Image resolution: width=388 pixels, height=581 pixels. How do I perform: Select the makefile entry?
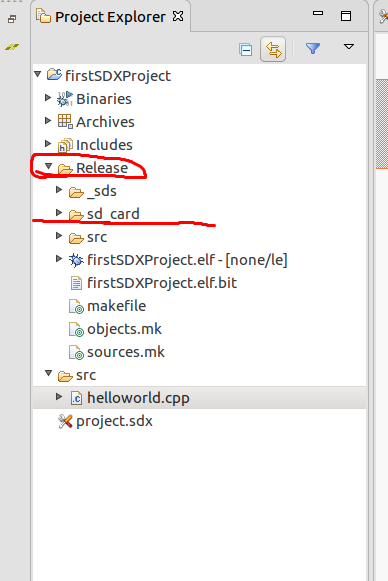click(116, 306)
